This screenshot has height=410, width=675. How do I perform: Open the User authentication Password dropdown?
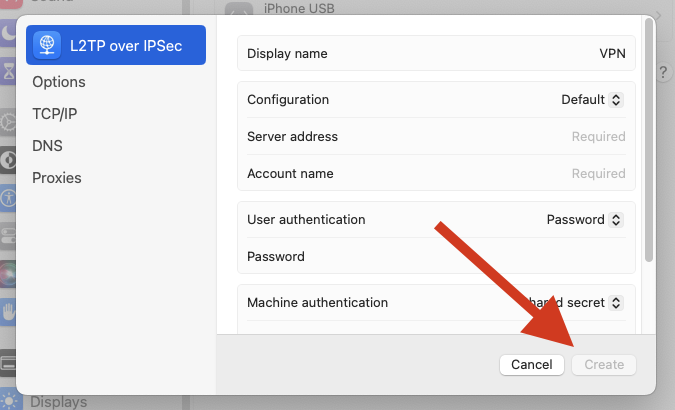(x=585, y=219)
